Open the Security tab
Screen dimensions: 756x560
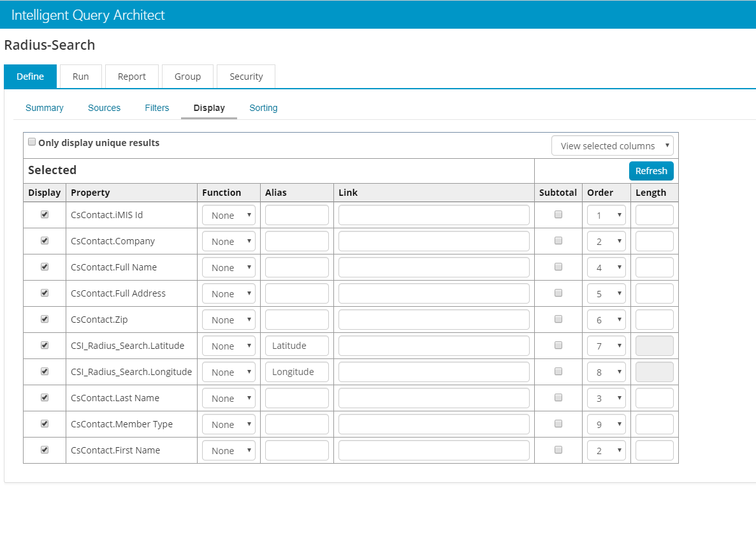(246, 77)
